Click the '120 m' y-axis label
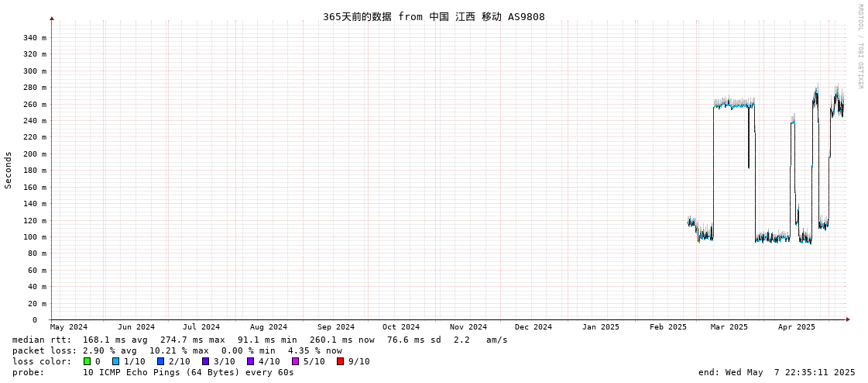 [34, 221]
